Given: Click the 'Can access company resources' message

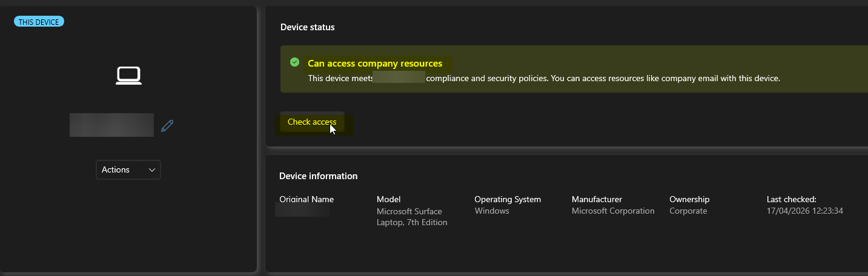Looking at the screenshot, I should [x=375, y=64].
